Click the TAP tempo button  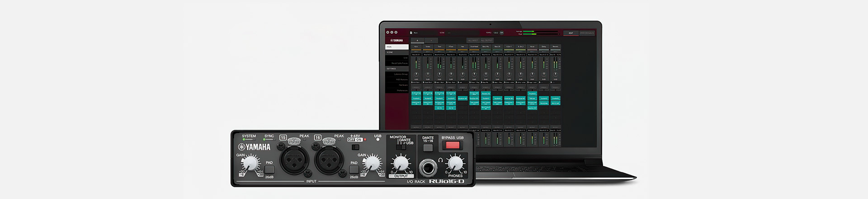pyautogui.click(x=501, y=33)
